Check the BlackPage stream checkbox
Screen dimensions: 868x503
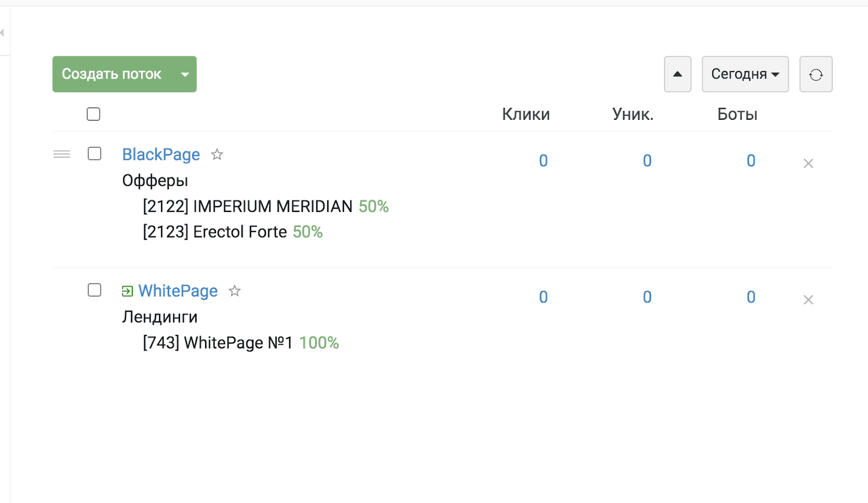point(94,153)
